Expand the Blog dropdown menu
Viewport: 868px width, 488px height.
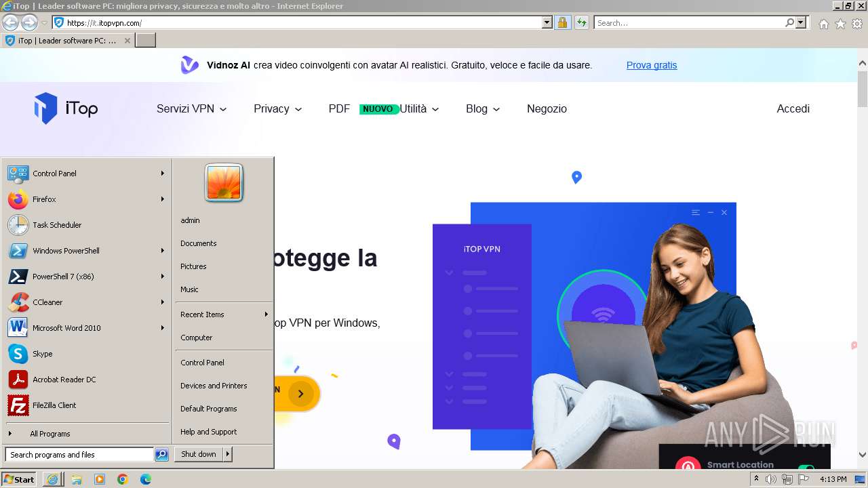pos(483,108)
